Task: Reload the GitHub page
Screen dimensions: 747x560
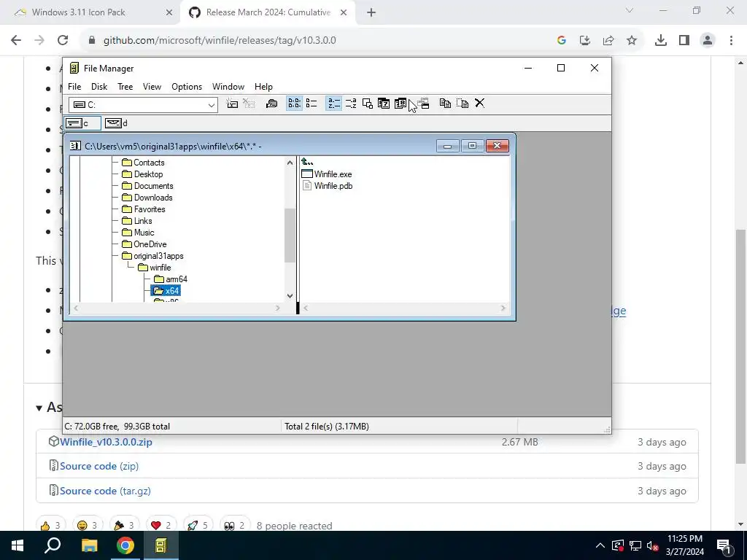Action: [x=63, y=41]
